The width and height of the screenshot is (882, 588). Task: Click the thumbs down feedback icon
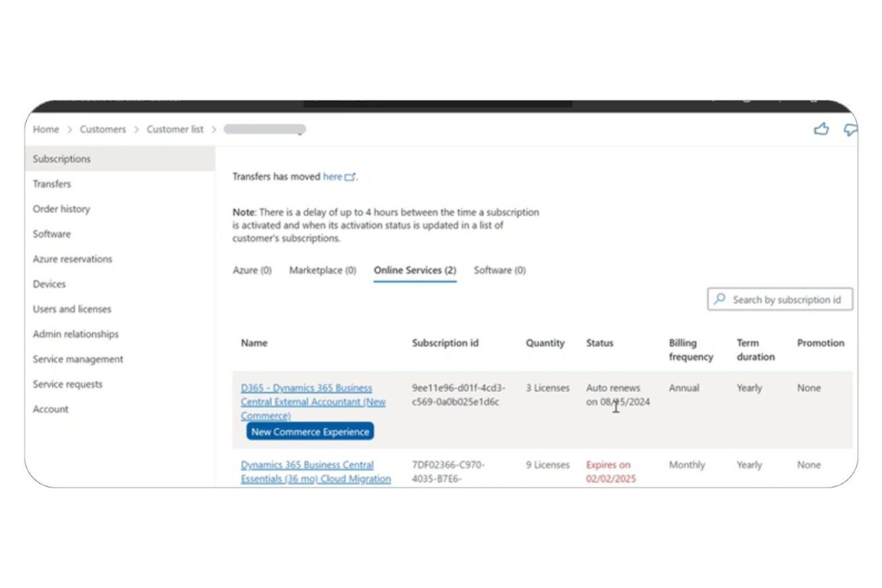(x=850, y=130)
